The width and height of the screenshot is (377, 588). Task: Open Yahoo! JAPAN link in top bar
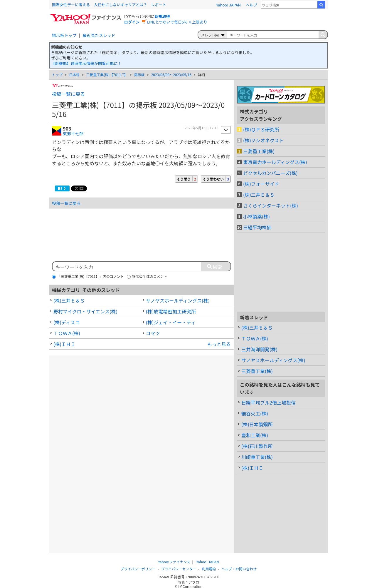click(228, 5)
